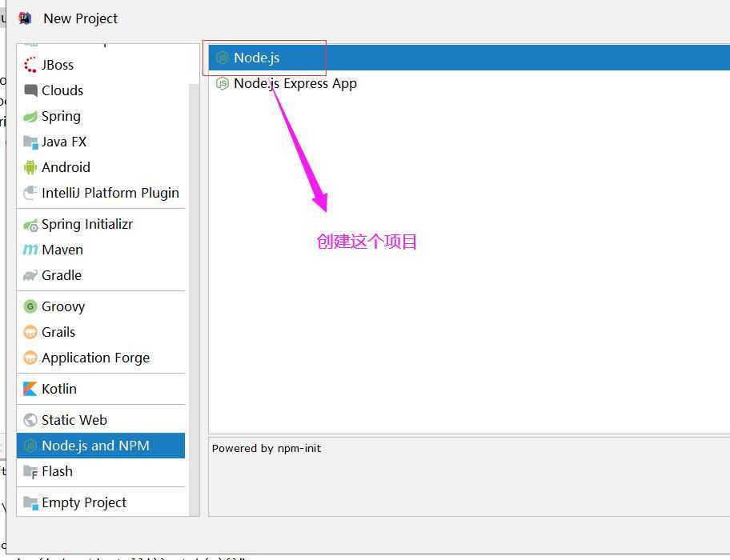Choose Static Web project type
This screenshot has width=730, height=560.
(x=74, y=420)
